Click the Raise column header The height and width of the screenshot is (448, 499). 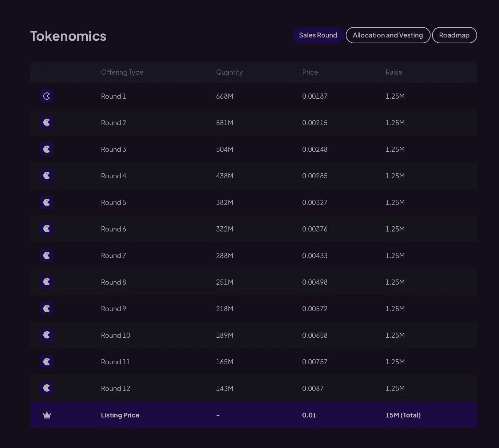tap(394, 72)
